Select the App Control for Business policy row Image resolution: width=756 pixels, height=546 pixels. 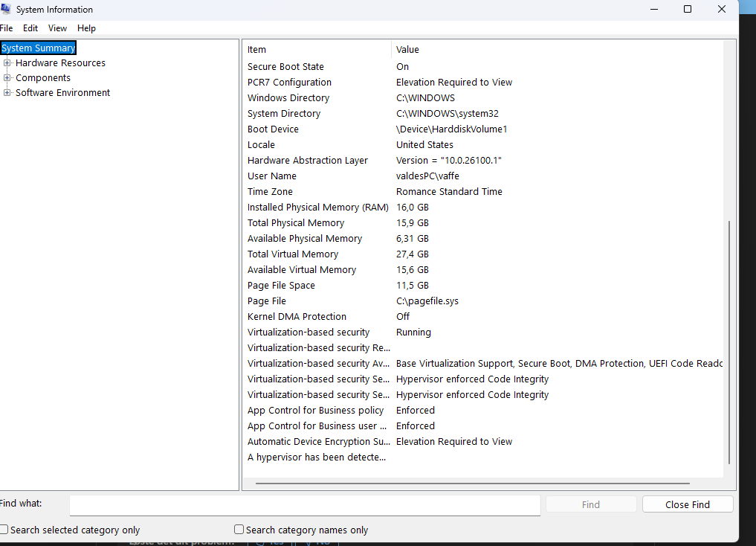point(484,411)
